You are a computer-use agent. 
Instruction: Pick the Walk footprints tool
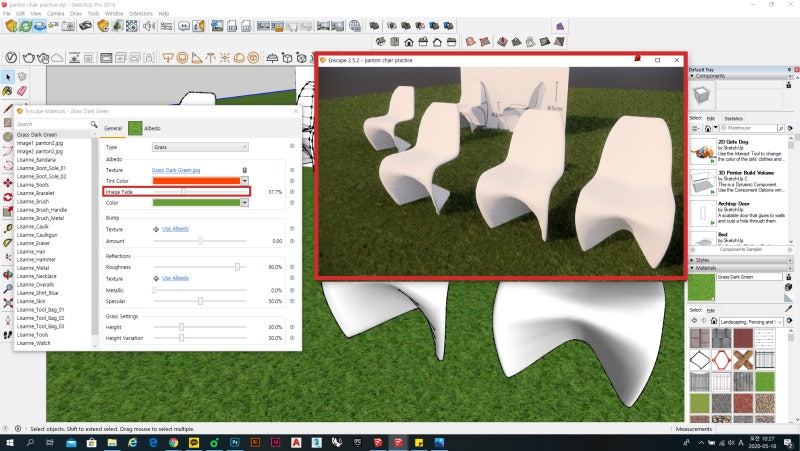click(8, 335)
